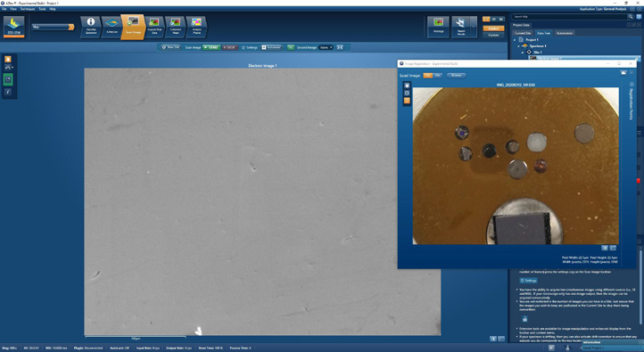Open the Tools menu
The image size is (644, 352).
(x=42, y=9)
